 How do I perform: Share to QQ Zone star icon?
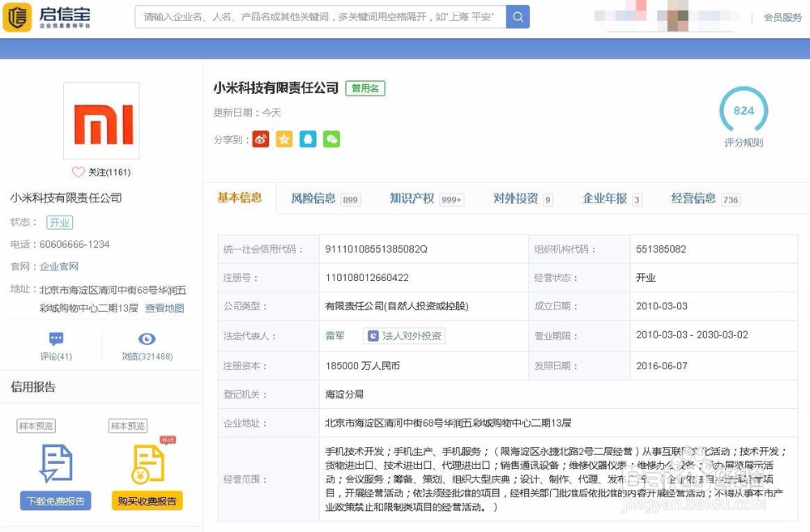click(284, 139)
